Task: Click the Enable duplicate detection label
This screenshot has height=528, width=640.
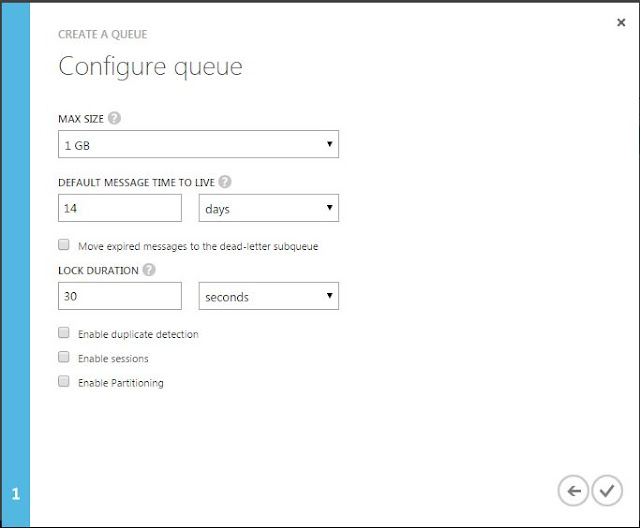Action: click(138, 334)
